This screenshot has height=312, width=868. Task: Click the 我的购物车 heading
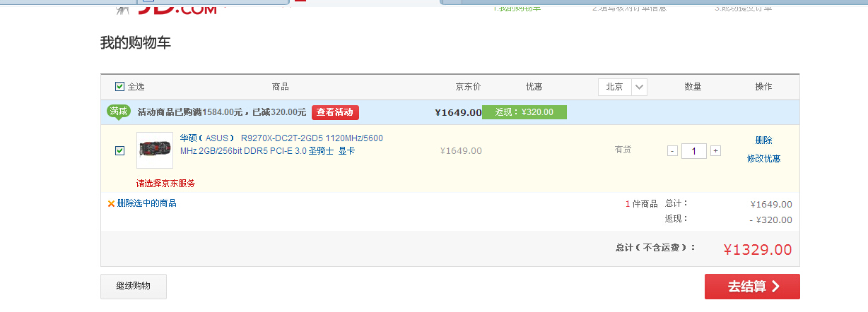pyautogui.click(x=136, y=43)
